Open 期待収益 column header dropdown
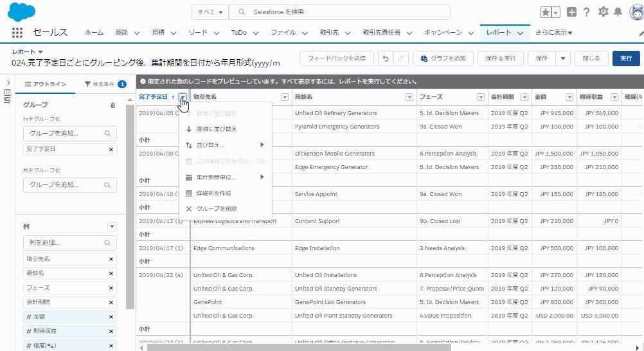 [614, 97]
